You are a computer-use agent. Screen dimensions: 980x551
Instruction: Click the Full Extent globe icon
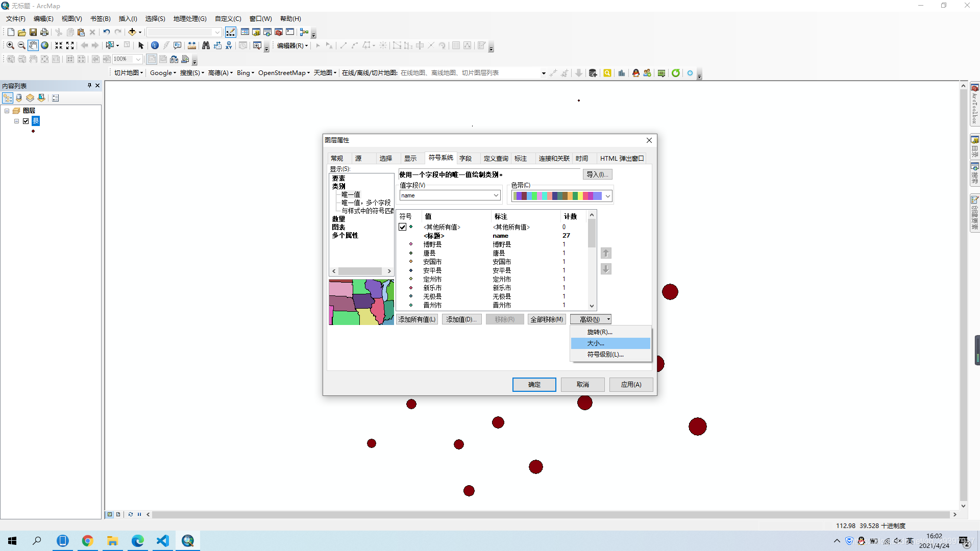click(x=45, y=45)
